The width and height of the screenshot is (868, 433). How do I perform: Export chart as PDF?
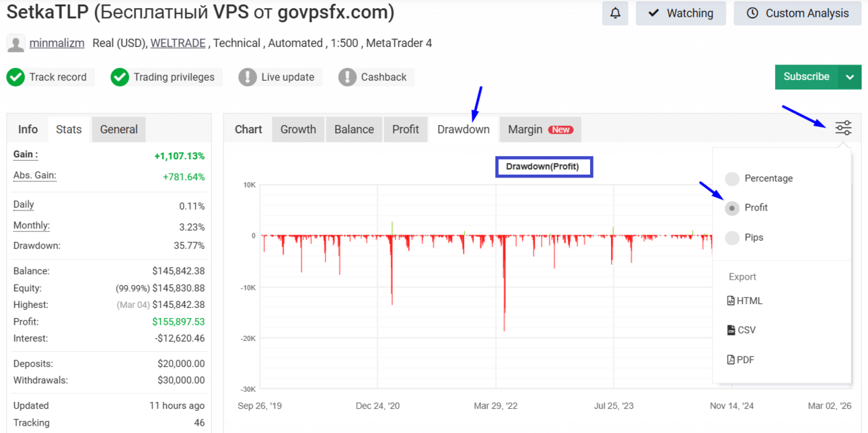[x=741, y=360]
